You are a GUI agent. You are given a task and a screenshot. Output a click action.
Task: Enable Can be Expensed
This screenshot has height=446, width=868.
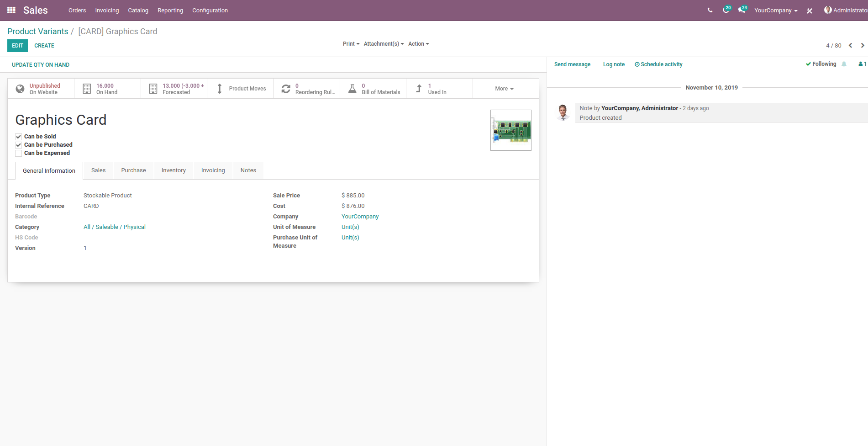pyautogui.click(x=18, y=153)
